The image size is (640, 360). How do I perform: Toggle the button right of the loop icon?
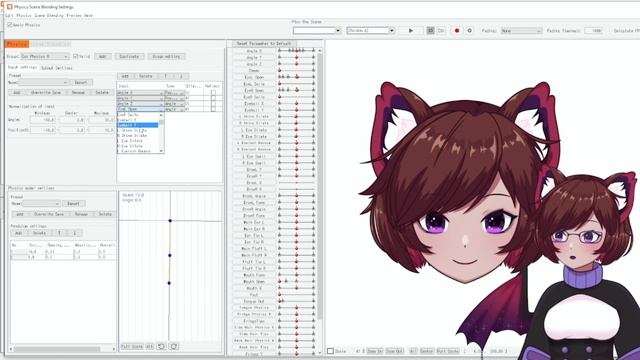pyautogui.click(x=441, y=31)
